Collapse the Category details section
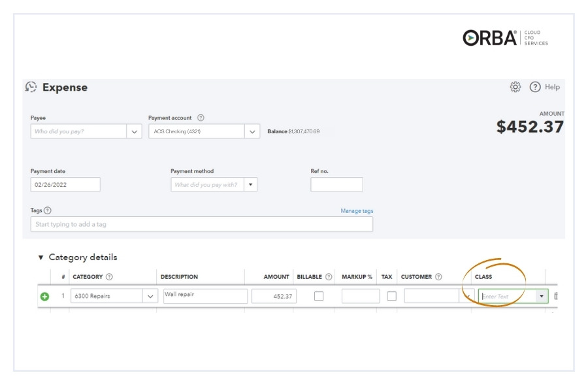 [41, 258]
